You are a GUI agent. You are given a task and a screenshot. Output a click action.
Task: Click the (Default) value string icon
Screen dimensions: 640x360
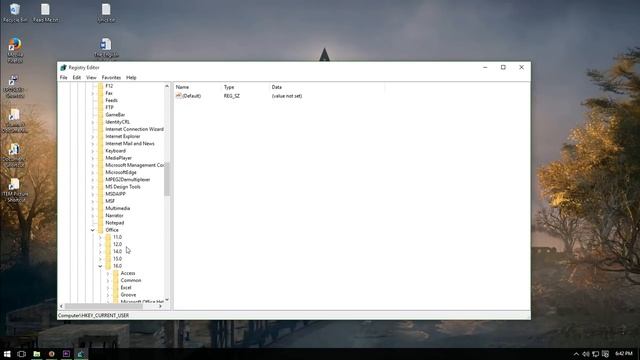coord(179,96)
